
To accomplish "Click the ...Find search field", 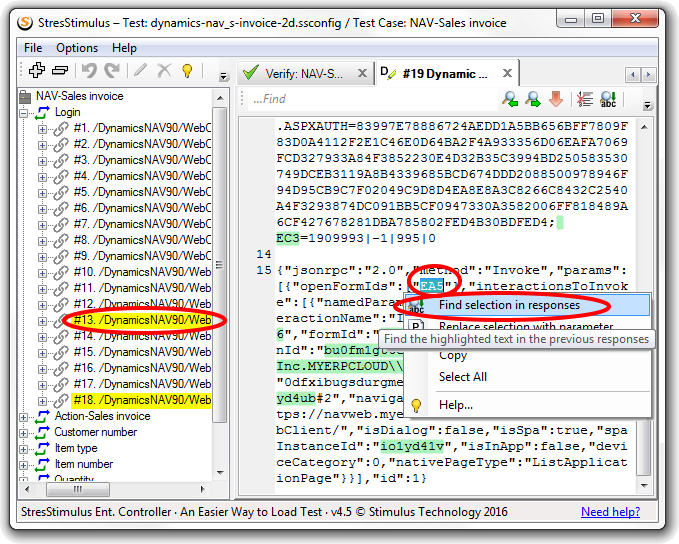I will click(372, 99).
